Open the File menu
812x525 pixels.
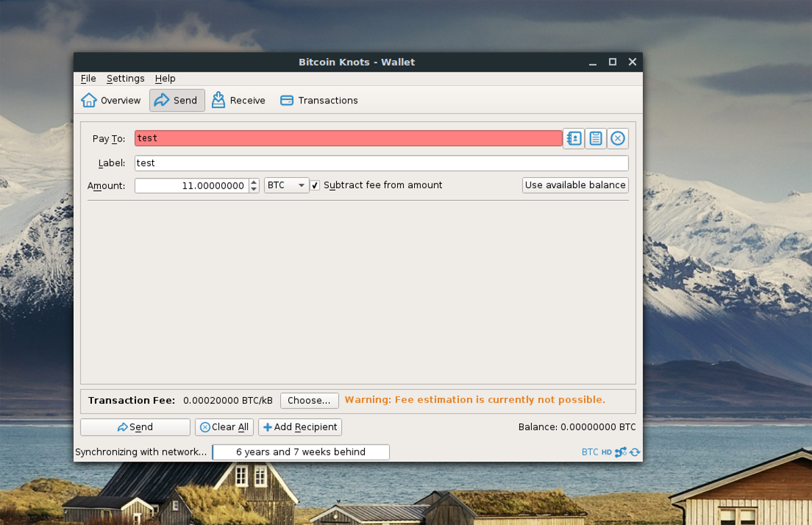pyautogui.click(x=89, y=78)
